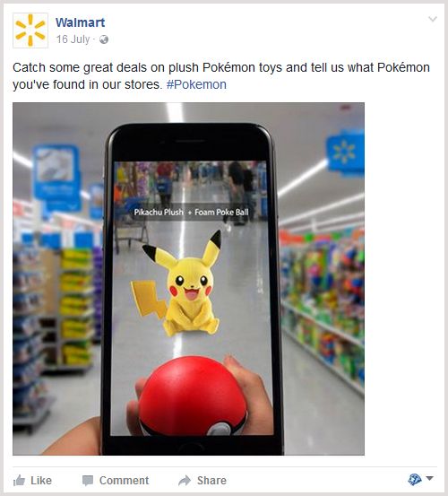Click the globe public-audience icon
Screen dimensions: 448x496
click(x=104, y=39)
